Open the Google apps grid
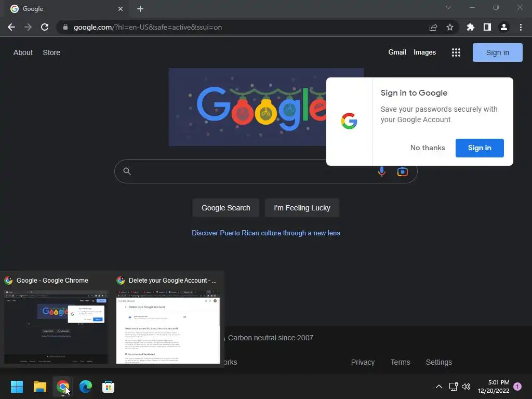 tap(456, 52)
